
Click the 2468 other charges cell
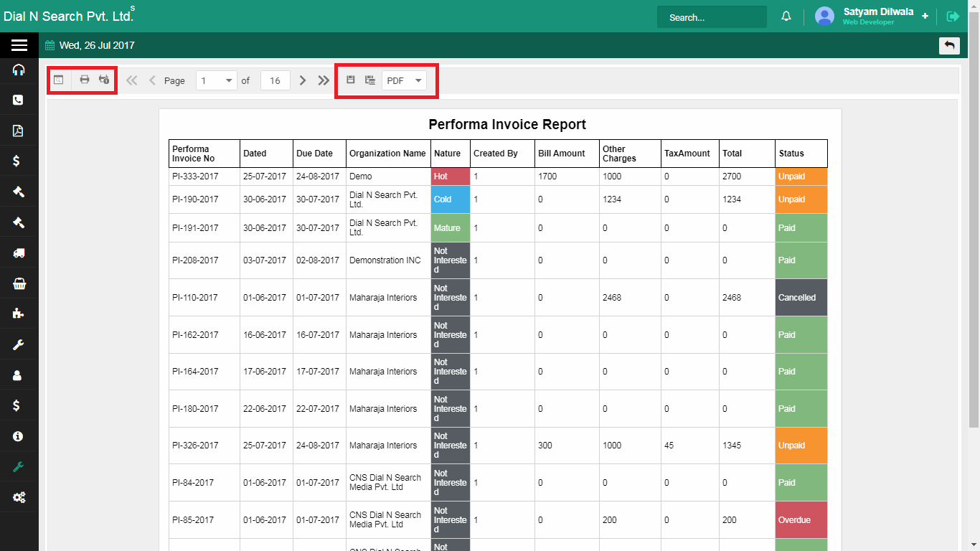[630, 298]
